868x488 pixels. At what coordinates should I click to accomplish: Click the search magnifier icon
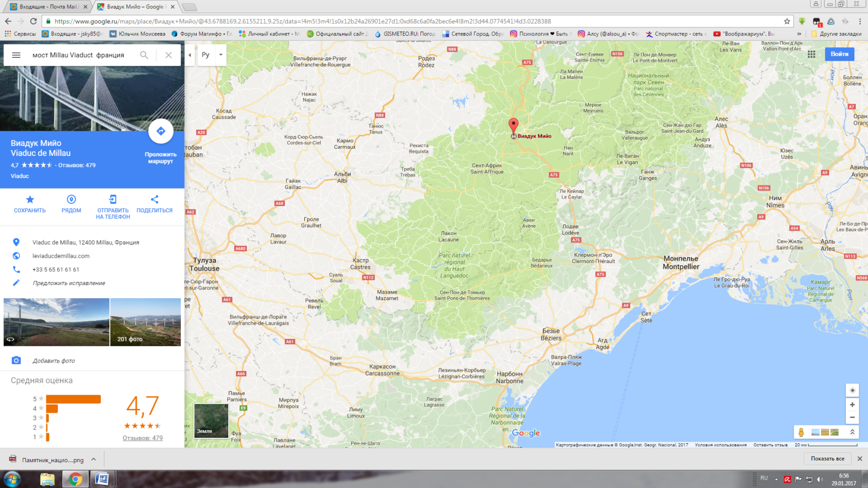(x=144, y=55)
